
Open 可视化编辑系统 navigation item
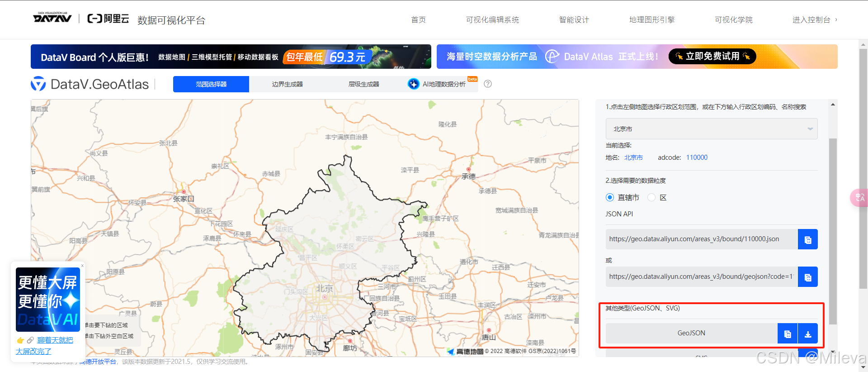click(493, 19)
